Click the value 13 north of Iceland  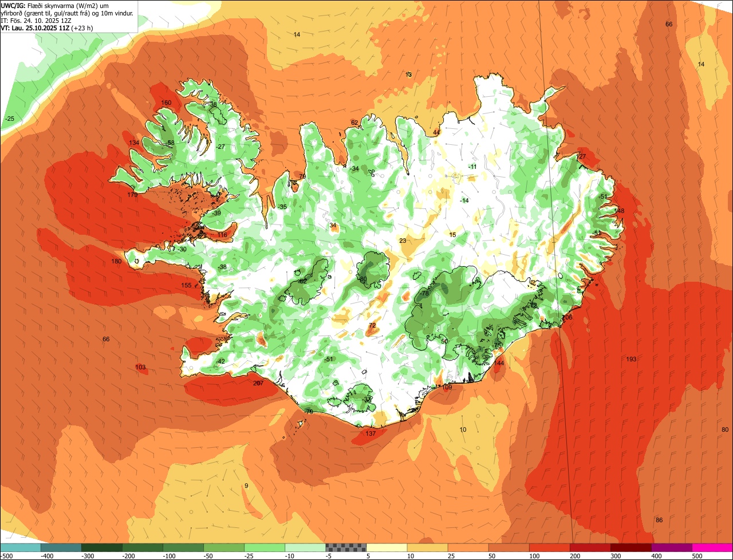click(x=408, y=75)
